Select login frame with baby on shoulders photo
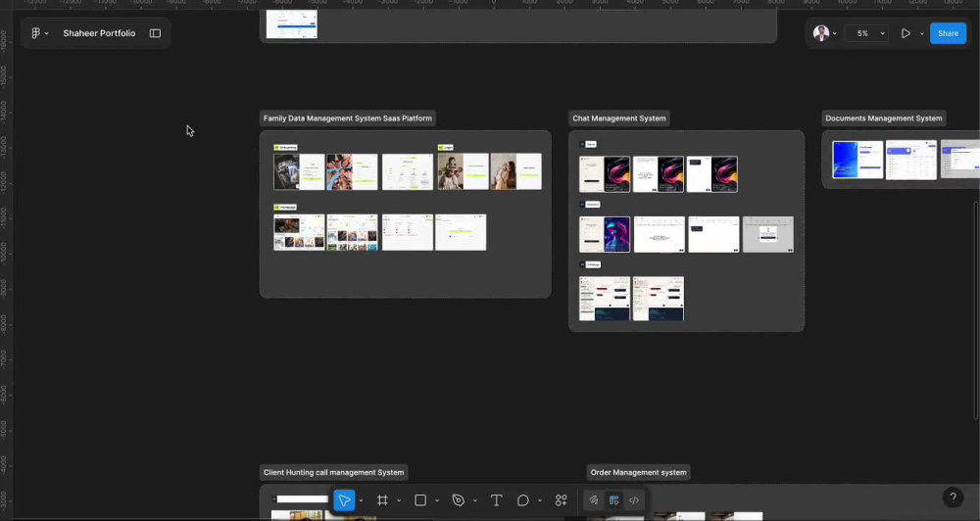 click(x=464, y=171)
